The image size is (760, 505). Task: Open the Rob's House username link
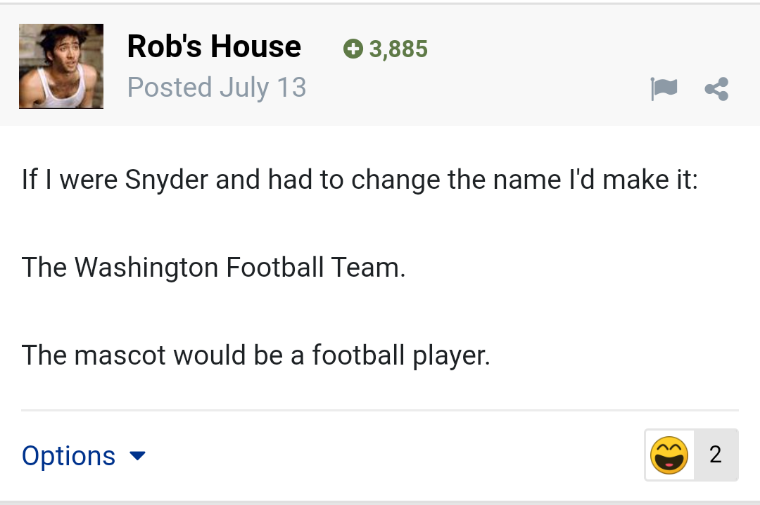(214, 47)
